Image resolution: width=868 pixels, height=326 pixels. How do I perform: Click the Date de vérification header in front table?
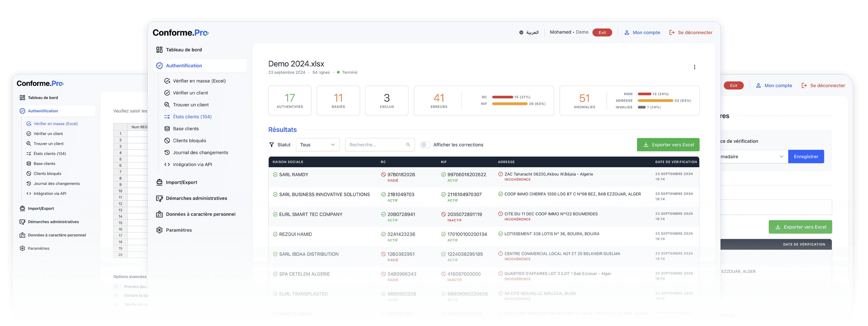coord(676,162)
